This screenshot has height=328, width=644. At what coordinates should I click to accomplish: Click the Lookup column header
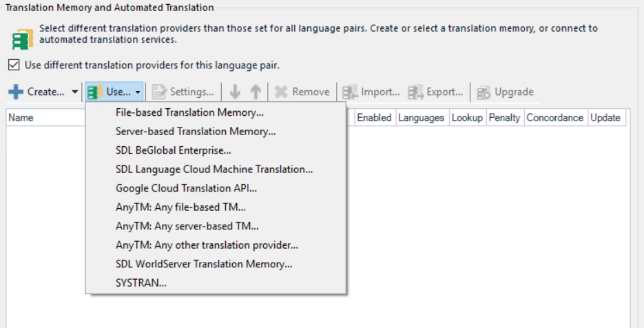(468, 118)
